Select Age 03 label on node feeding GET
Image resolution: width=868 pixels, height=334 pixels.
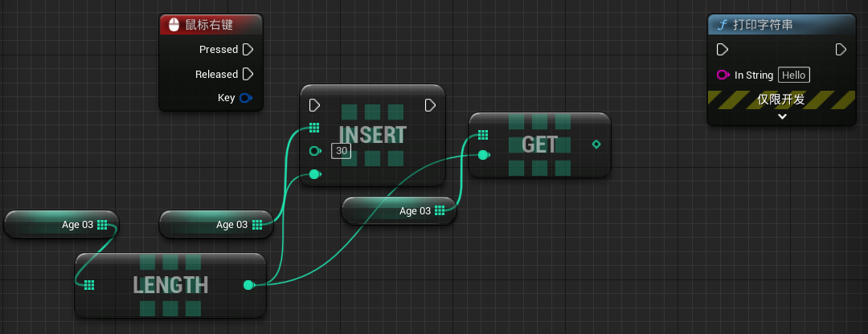[x=416, y=210]
